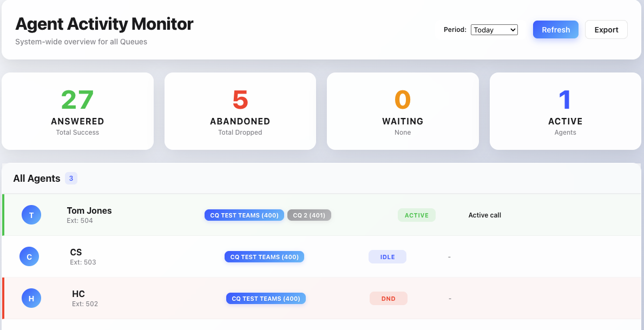Viewport: 644px width, 330px height.
Task: Click the DND status badge for HC
Action: pos(389,299)
